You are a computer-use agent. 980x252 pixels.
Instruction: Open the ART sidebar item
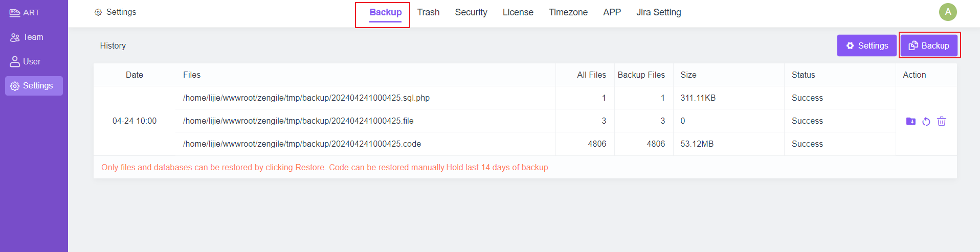pos(25,13)
